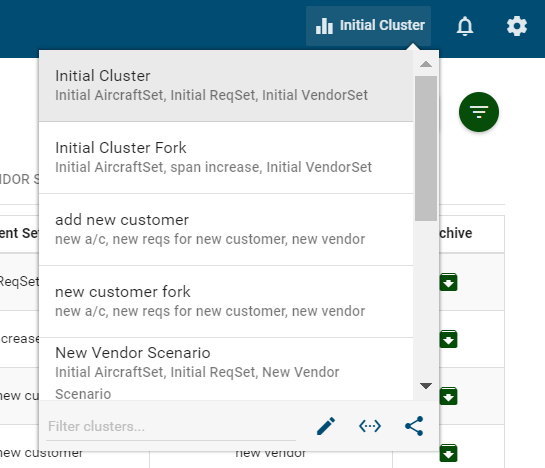Viewport: 545px width, 468px height.
Task: Click the green filter button
Action: (479, 112)
